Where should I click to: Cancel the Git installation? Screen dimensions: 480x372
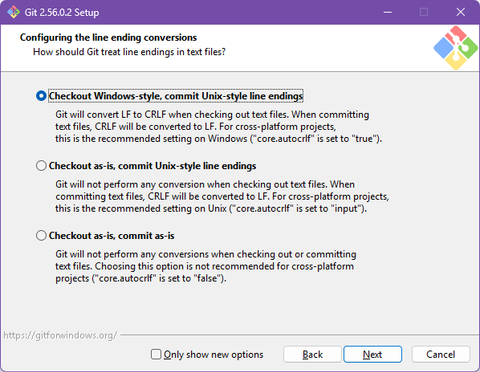(x=441, y=354)
